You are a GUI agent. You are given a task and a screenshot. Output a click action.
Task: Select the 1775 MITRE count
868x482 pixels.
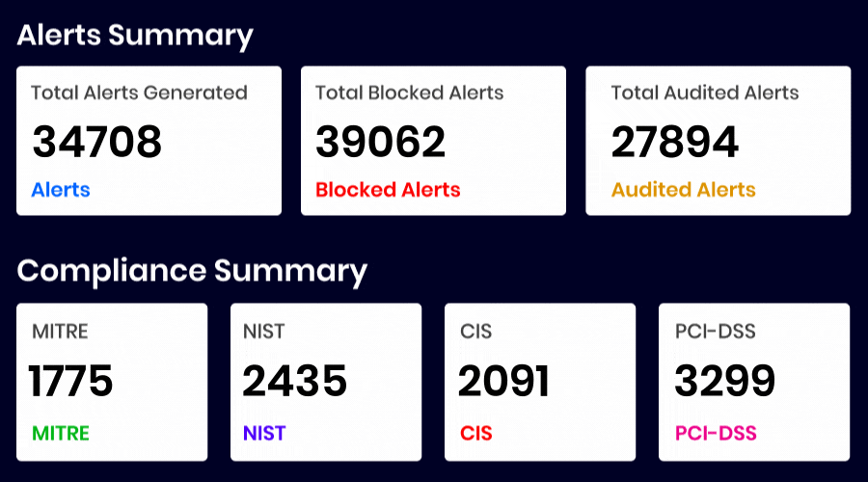(x=70, y=381)
